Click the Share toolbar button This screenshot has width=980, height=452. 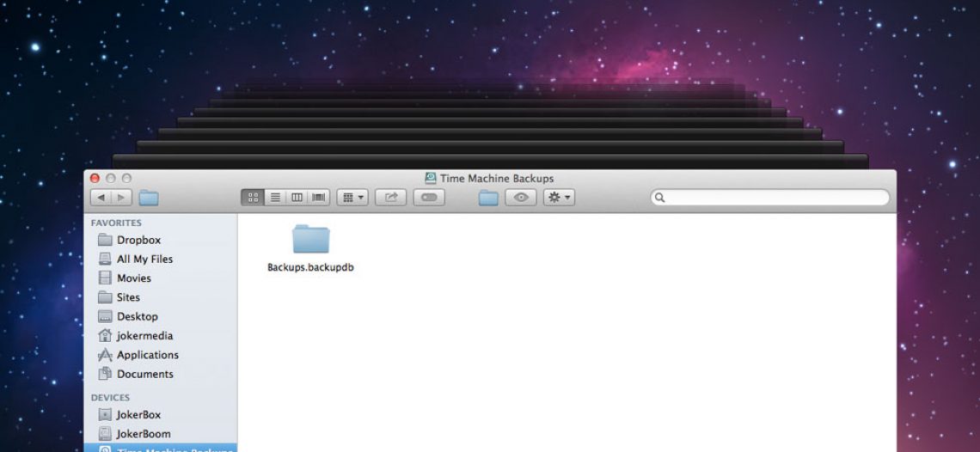[390, 198]
